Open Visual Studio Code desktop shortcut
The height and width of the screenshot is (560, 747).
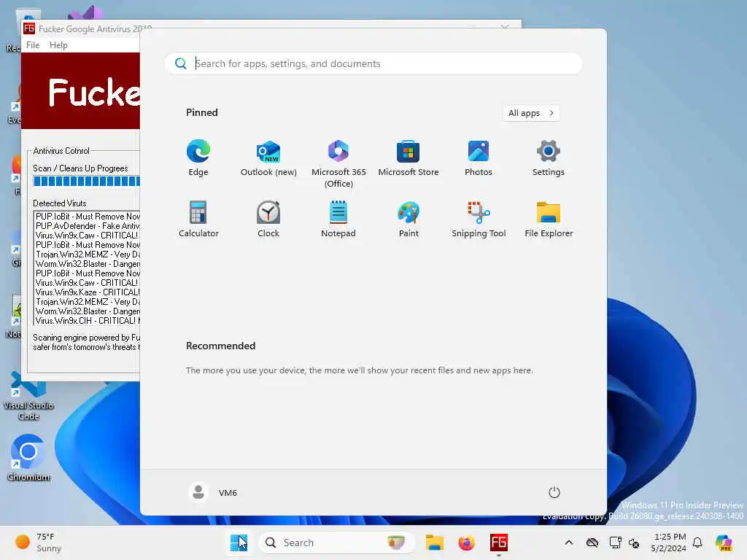[28, 397]
